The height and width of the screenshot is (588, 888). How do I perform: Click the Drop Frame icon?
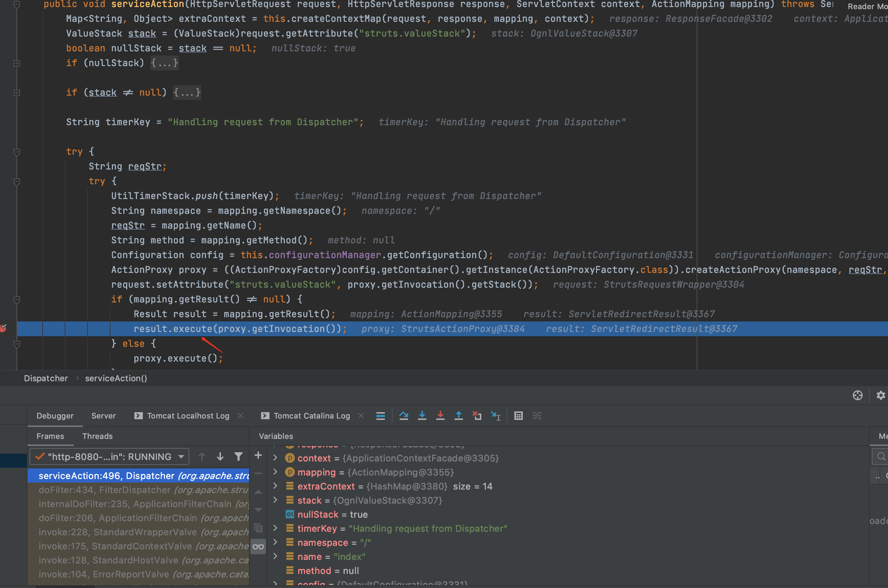pos(477,415)
